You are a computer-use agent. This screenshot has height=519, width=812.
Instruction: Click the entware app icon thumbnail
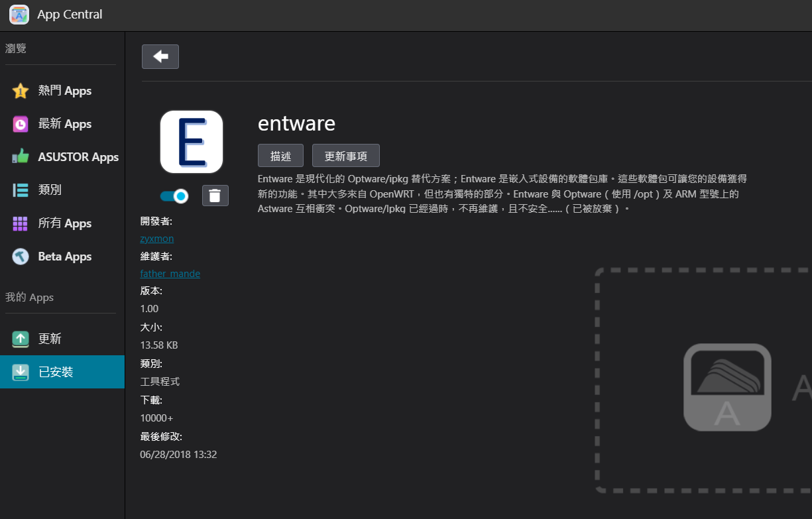(x=192, y=142)
